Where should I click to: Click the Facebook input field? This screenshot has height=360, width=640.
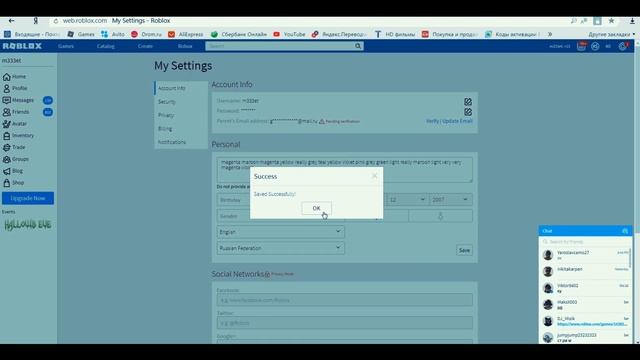click(x=344, y=300)
